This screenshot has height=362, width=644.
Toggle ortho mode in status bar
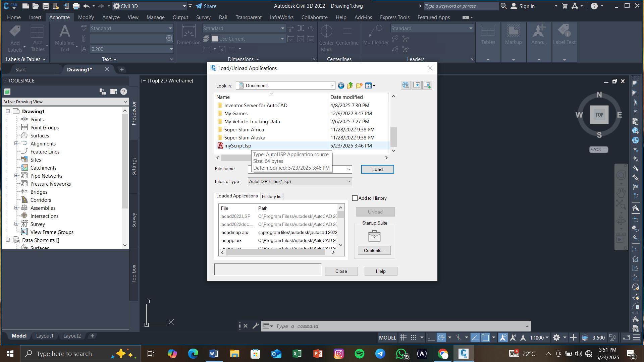tap(431, 338)
